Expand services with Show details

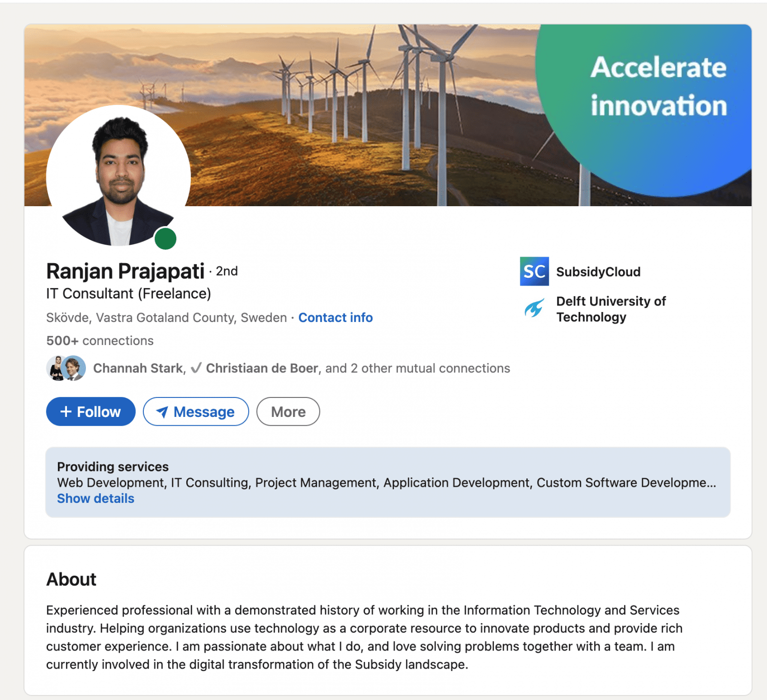tap(95, 498)
